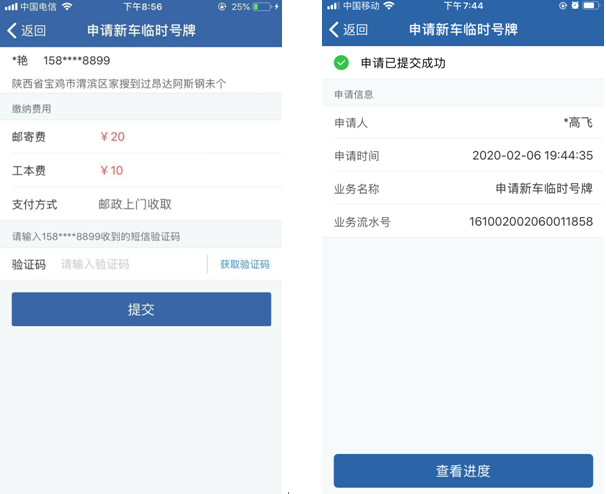606x494 pixels.
Task: Tap the time 2020-02-06 19:44:35
Action: (x=533, y=155)
